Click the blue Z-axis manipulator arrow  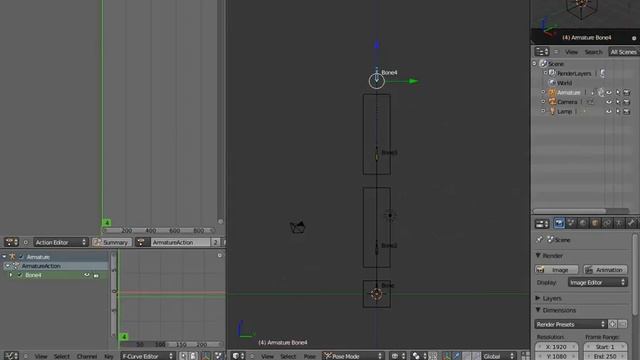pyautogui.click(x=377, y=44)
